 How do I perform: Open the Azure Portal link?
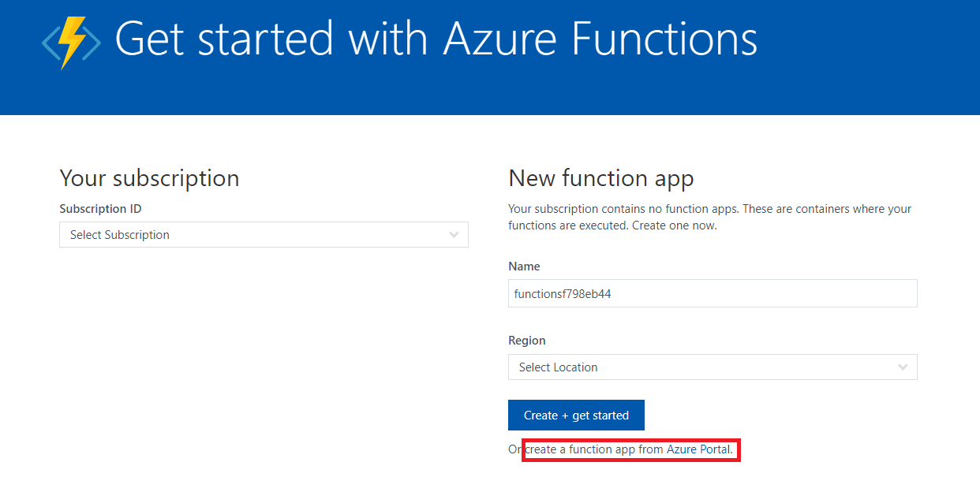click(698, 449)
